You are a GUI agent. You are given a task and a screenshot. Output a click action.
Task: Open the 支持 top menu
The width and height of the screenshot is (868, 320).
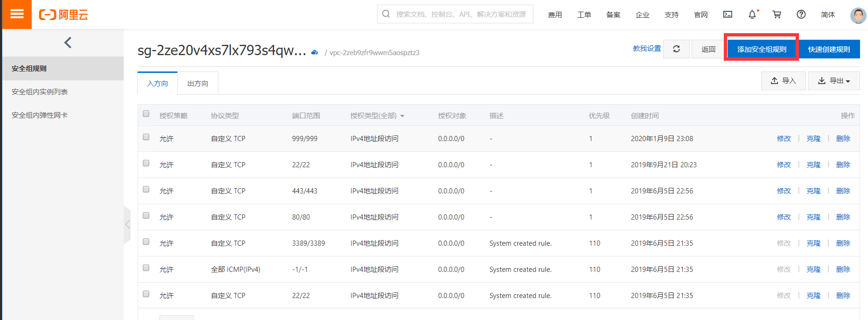click(x=672, y=15)
